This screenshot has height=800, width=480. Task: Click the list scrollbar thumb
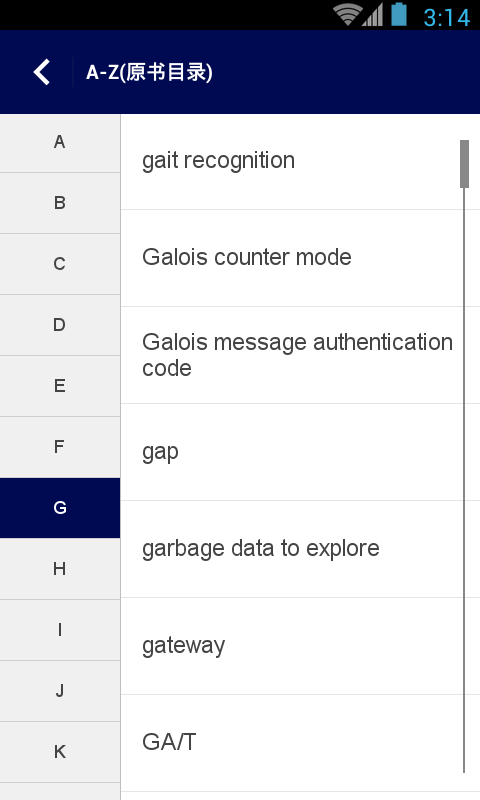[464, 164]
